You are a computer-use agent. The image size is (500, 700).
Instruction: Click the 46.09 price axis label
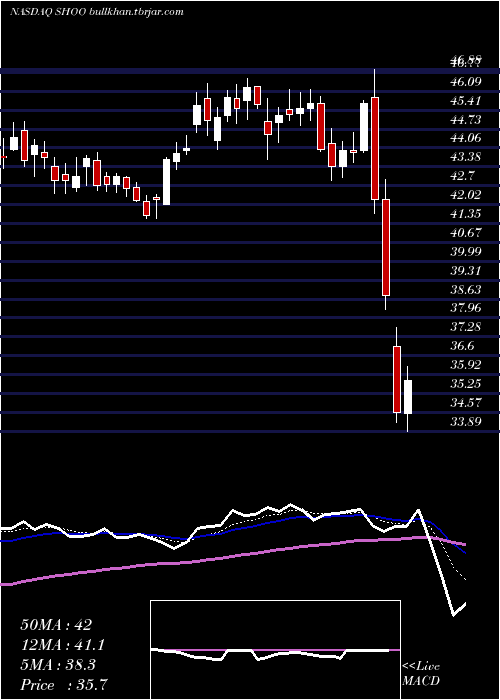(466, 82)
